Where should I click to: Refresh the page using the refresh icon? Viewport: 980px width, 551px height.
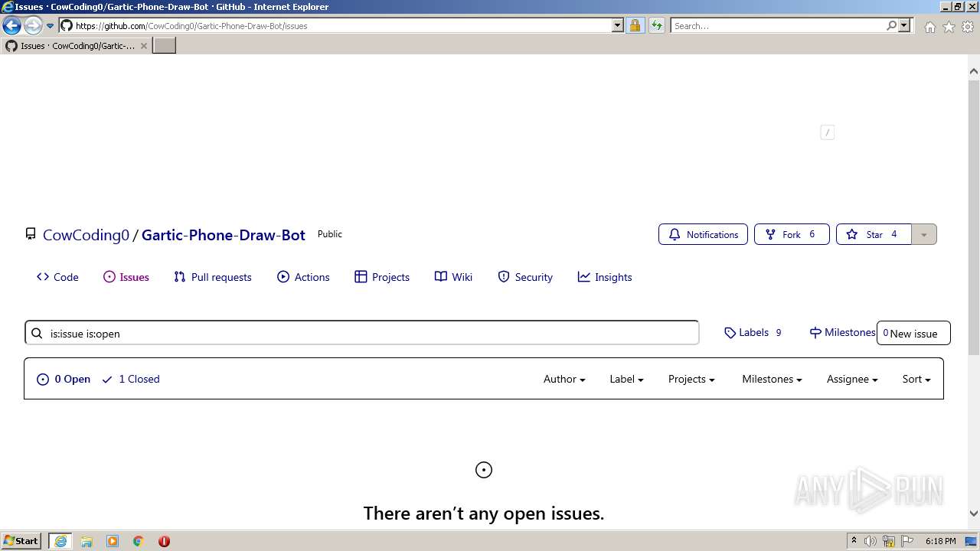(656, 25)
